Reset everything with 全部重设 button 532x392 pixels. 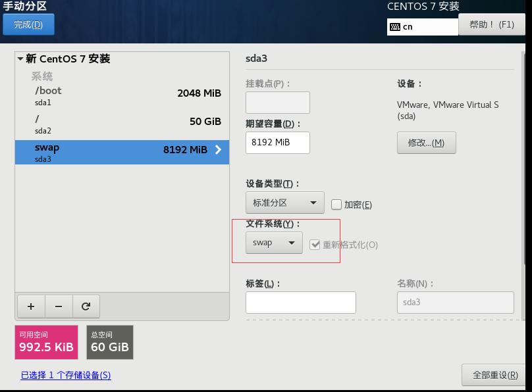click(x=496, y=374)
